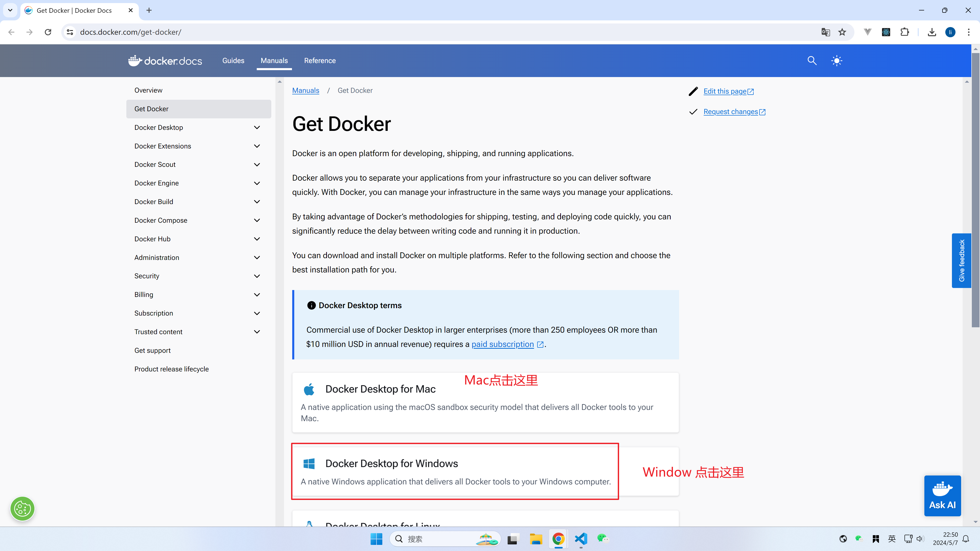This screenshot has width=980, height=551.
Task: Expand Docker Engine sidebar section
Action: pyautogui.click(x=257, y=183)
